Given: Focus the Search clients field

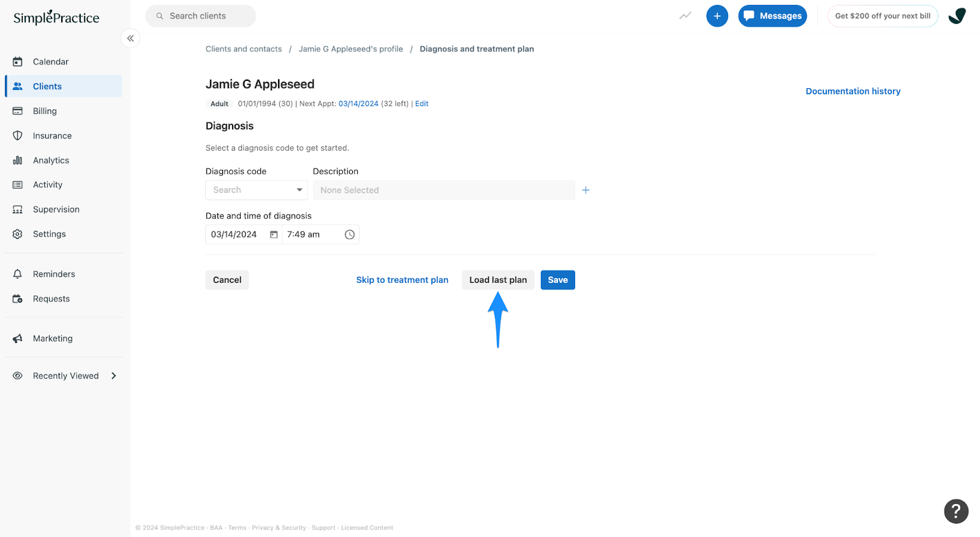Looking at the screenshot, I should [x=200, y=16].
